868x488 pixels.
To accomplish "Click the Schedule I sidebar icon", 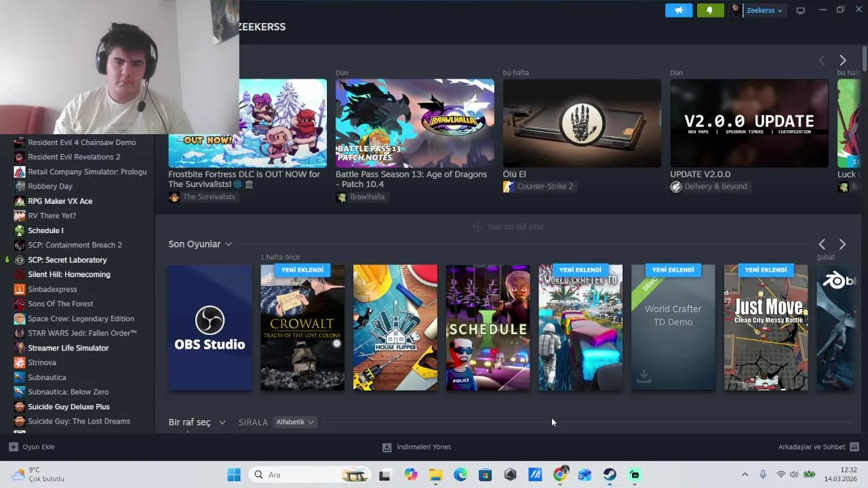I will [20, 230].
